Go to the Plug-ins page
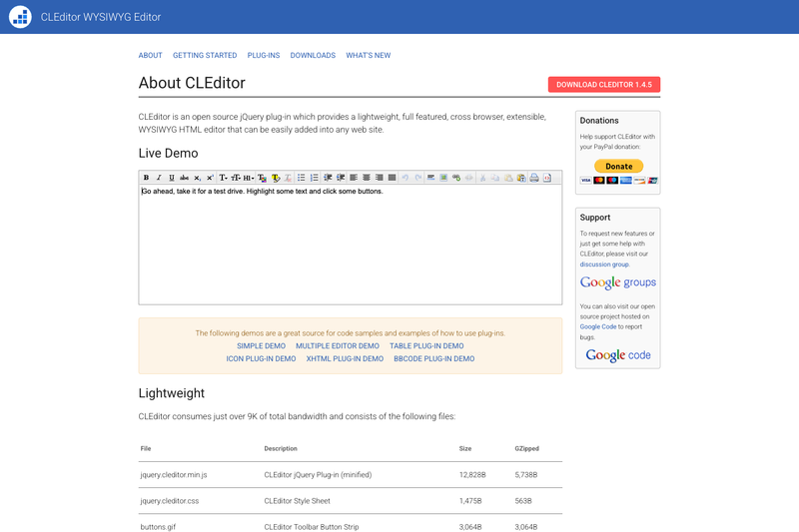 click(x=264, y=55)
